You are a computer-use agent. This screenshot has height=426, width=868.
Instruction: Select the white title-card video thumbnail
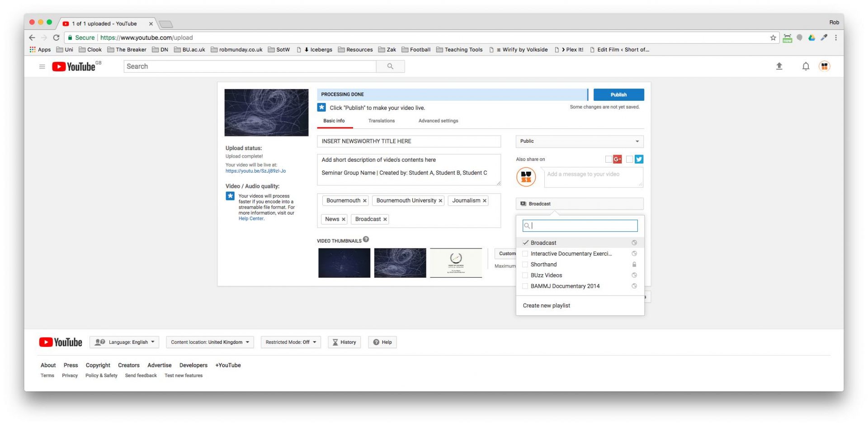[x=456, y=263]
